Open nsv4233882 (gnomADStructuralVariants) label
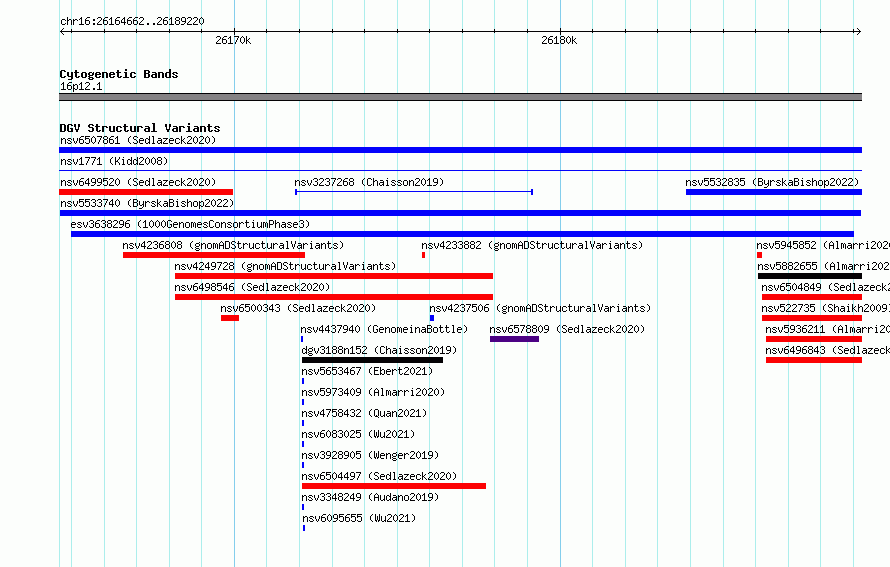Screen dimensions: 890x567 tap(532, 245)
